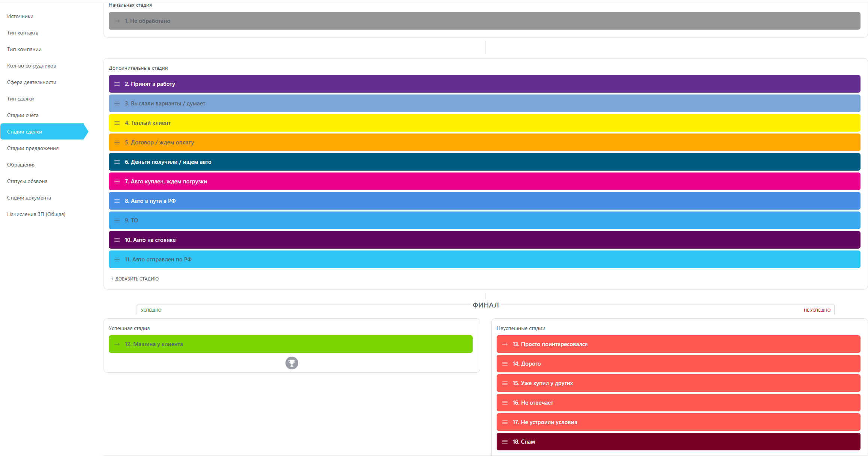The height and width of the screenshot is (456, 868).
Task: Grab drag handle of '10. Авто на стоянке'
Action: click(117, 240)
